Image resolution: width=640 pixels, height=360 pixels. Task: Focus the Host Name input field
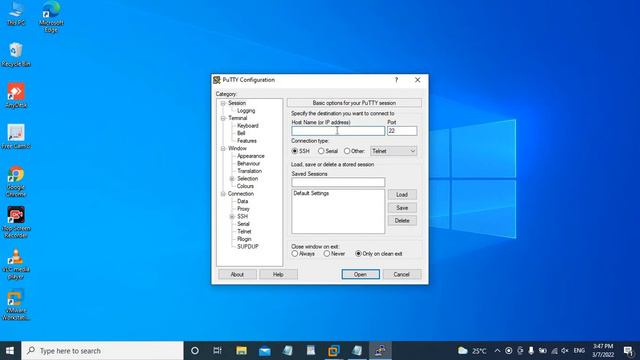(x=338, y=131)
